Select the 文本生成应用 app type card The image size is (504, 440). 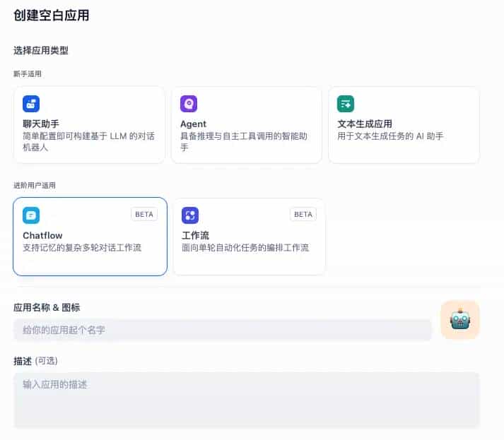tap(404, 125)
